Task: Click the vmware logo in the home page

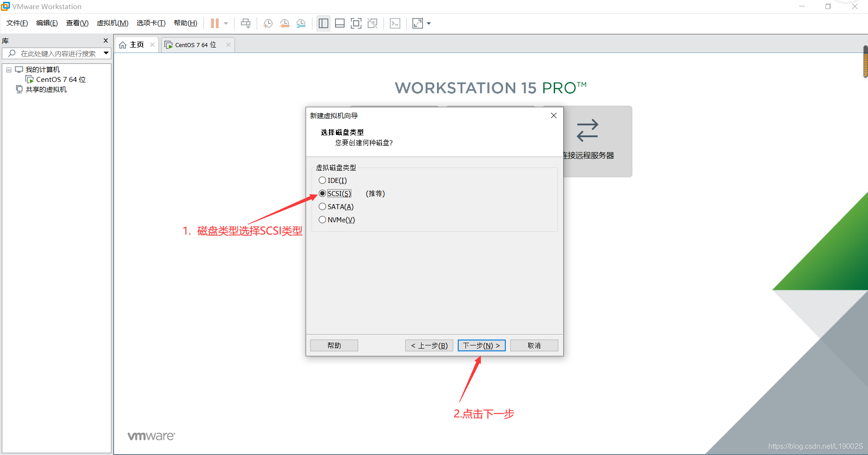Action: tap(151, 436)
